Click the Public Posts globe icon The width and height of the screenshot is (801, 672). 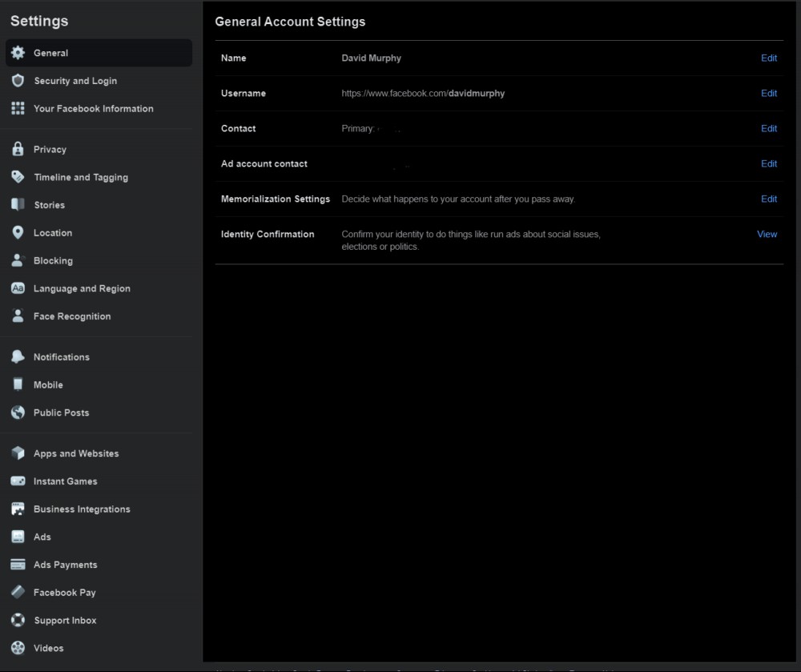pos(18,412)
